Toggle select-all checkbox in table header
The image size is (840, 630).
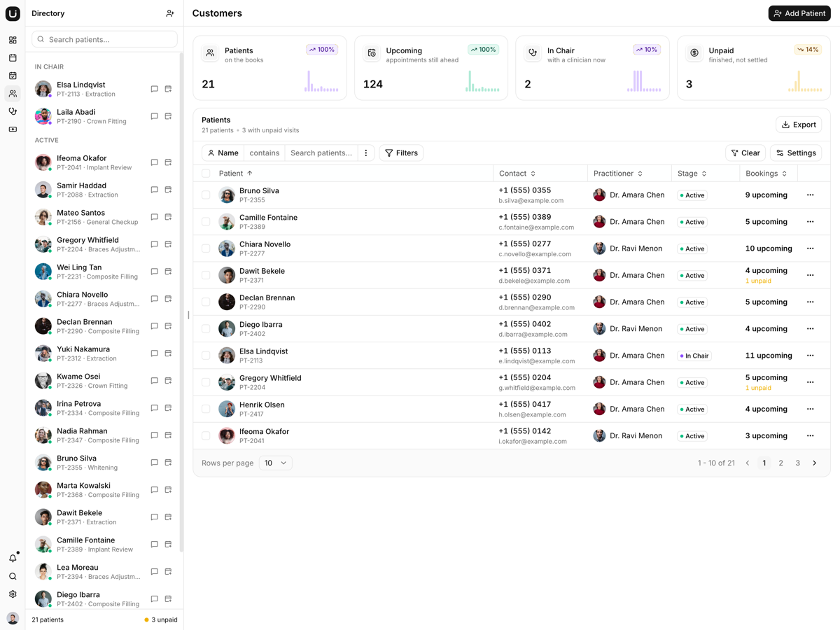click(206, 174)
